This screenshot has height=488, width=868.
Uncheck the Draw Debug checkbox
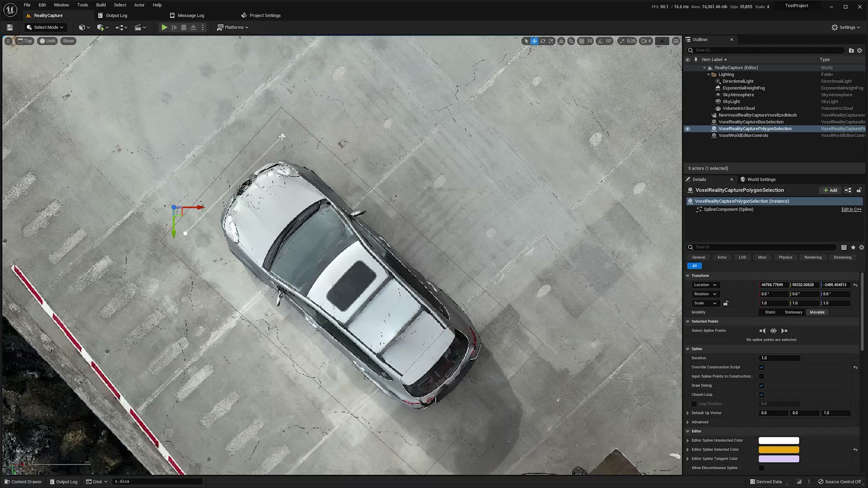761,385
